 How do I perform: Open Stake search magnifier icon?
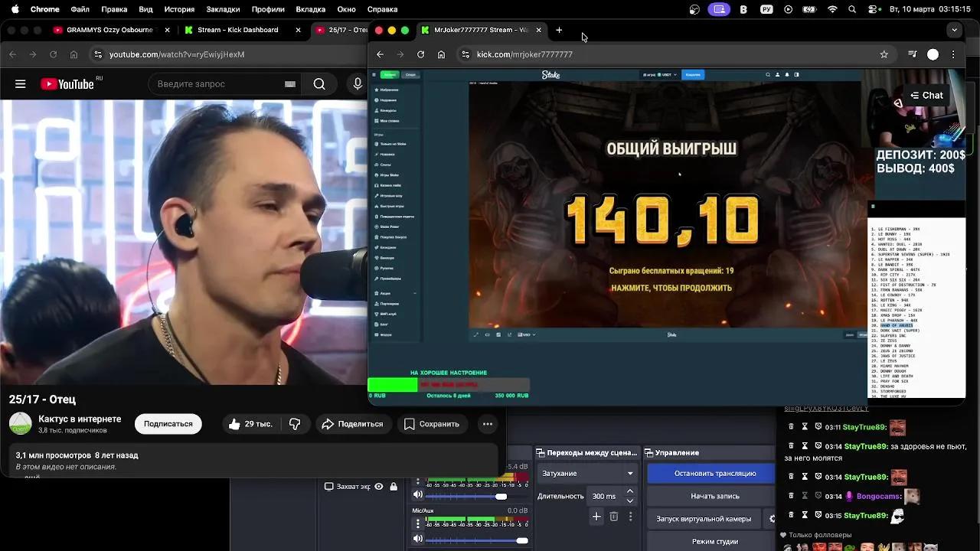(768, 75)
